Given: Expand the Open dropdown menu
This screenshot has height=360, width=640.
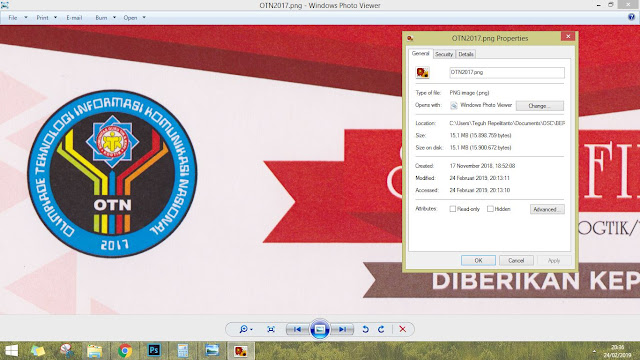Looking at the screenshot, I should [x=144, y=18].
